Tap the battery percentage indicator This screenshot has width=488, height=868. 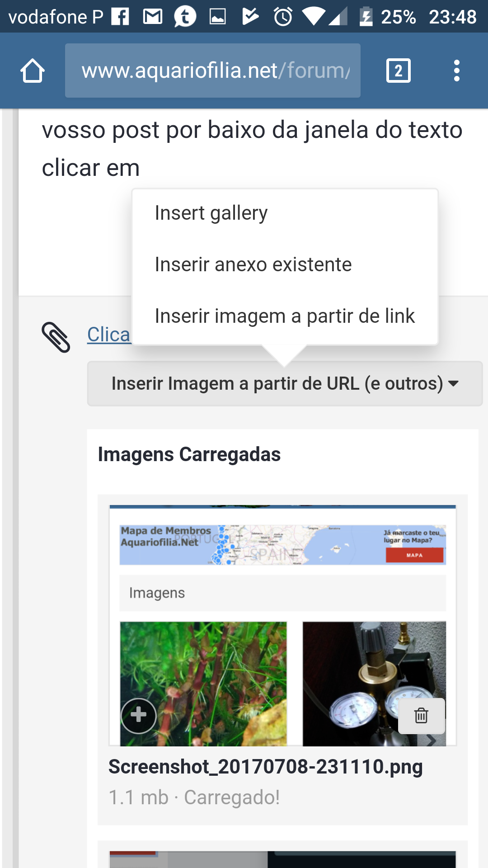tap(398, 17)
